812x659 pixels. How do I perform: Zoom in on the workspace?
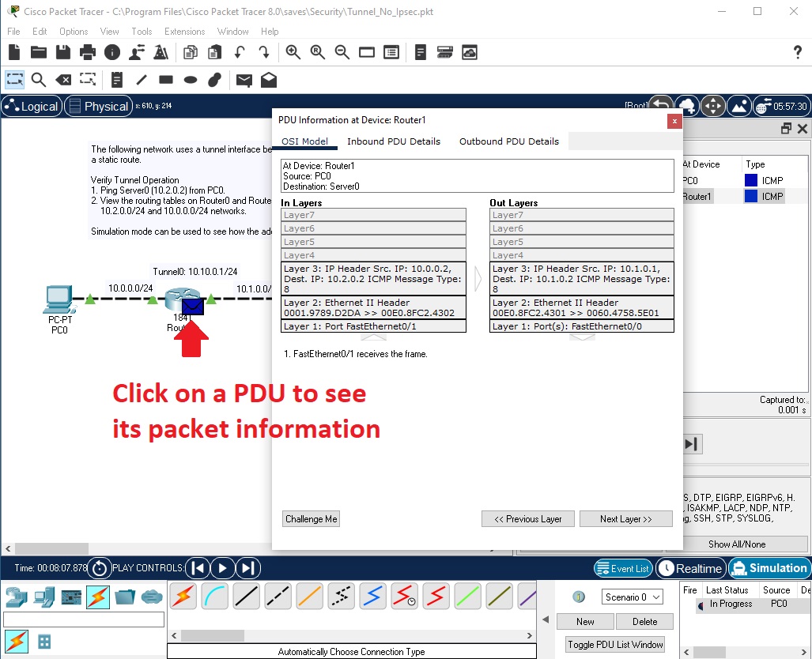pyautogui.click(x=293, y=52)
